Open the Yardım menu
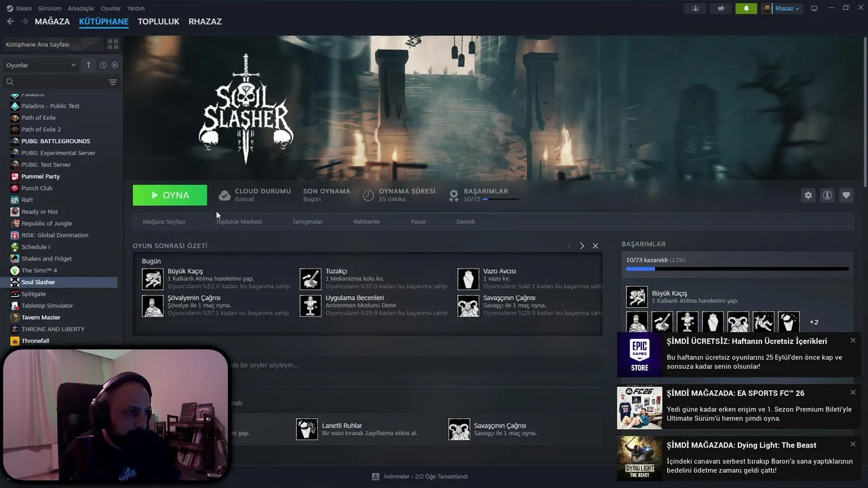Image resolution: width=868 pixels, height=488 pixels. click(136, 8)
